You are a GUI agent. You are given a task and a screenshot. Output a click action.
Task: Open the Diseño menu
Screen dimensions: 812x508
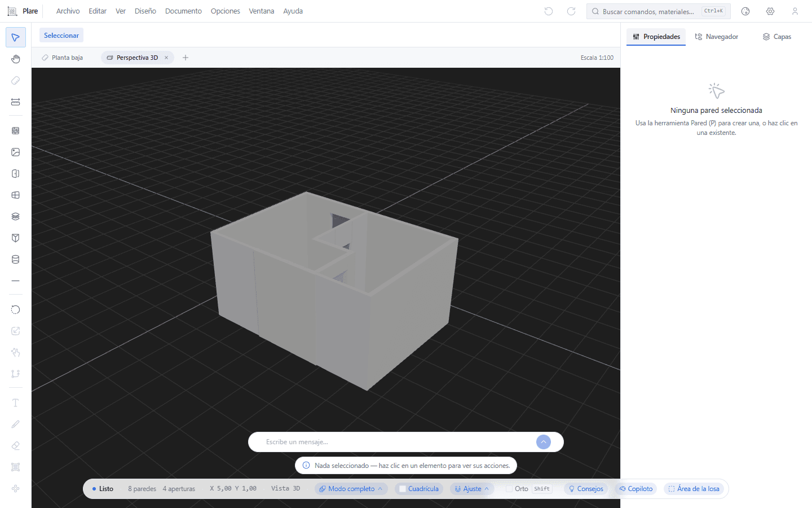pyautogui.click(x=145, y=11)
